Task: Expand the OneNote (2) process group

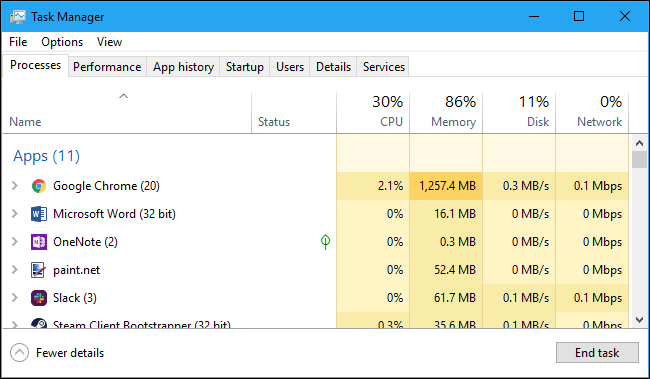Action: tap(15, 242)
